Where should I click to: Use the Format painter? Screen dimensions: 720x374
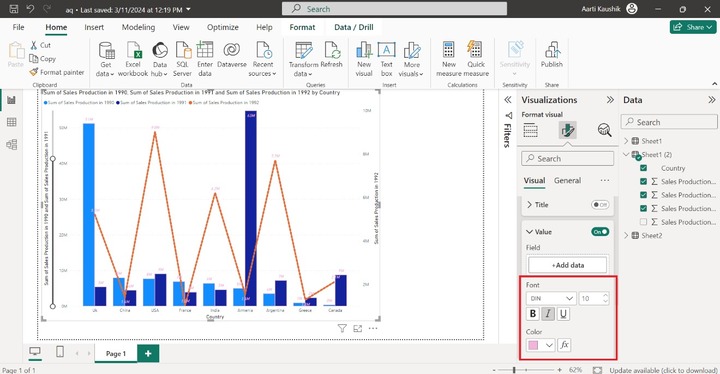(56, 72)
